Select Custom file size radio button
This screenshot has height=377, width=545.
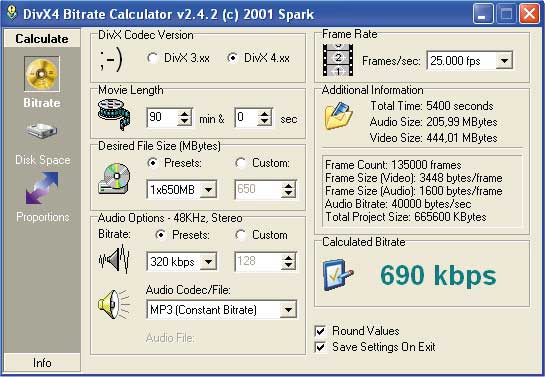pyautogui.click(x=241, y=163)
